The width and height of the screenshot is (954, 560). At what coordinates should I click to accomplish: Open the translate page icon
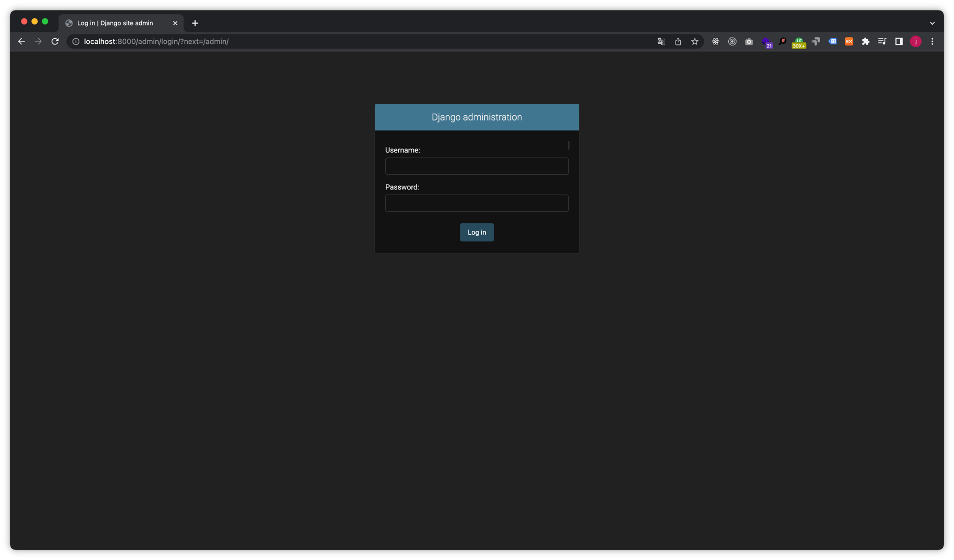click(x=661, y=41)
